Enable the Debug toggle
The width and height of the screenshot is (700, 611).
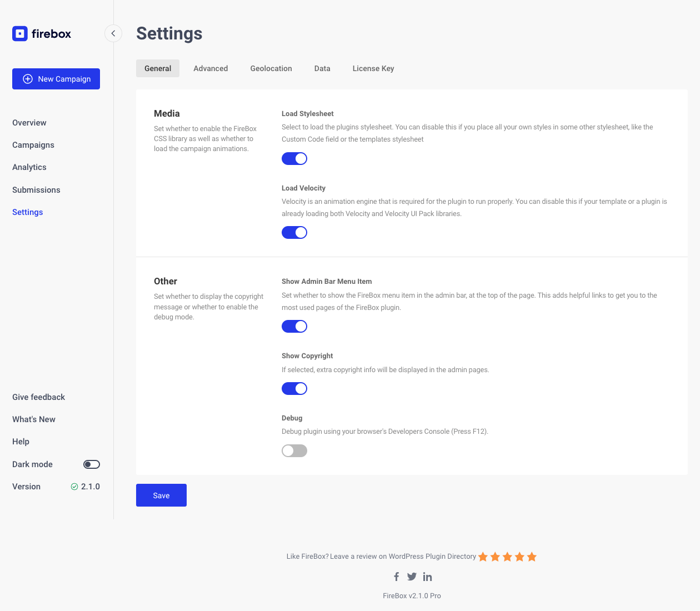click(294, 450)
